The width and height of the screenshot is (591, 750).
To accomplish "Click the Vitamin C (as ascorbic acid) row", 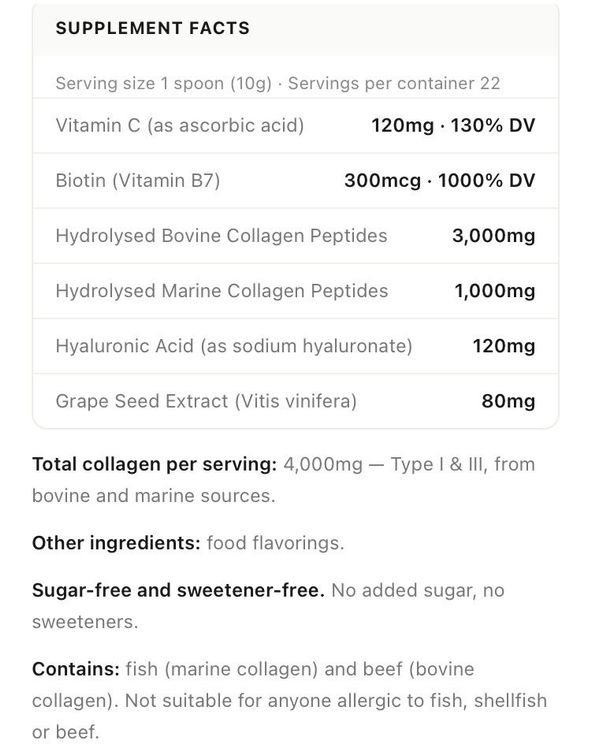I will 295,126.
